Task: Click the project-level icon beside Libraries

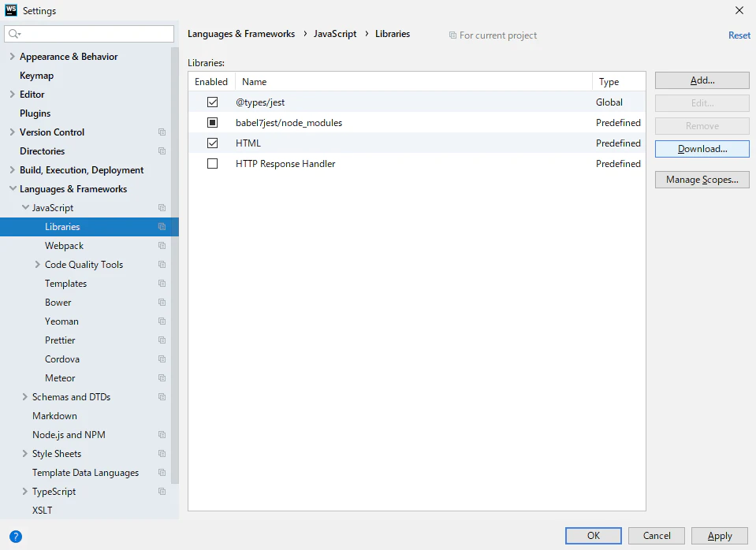Action: click(162, 227)
